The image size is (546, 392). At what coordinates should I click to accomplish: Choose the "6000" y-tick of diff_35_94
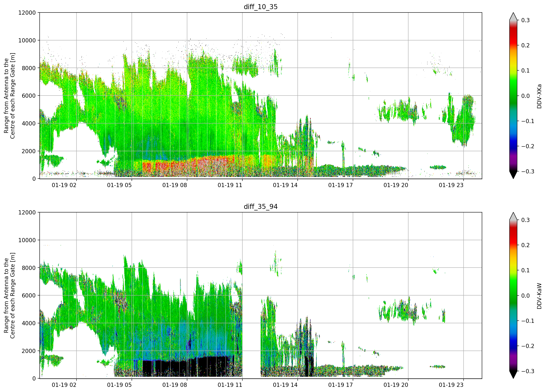click(x=29, y=296)
